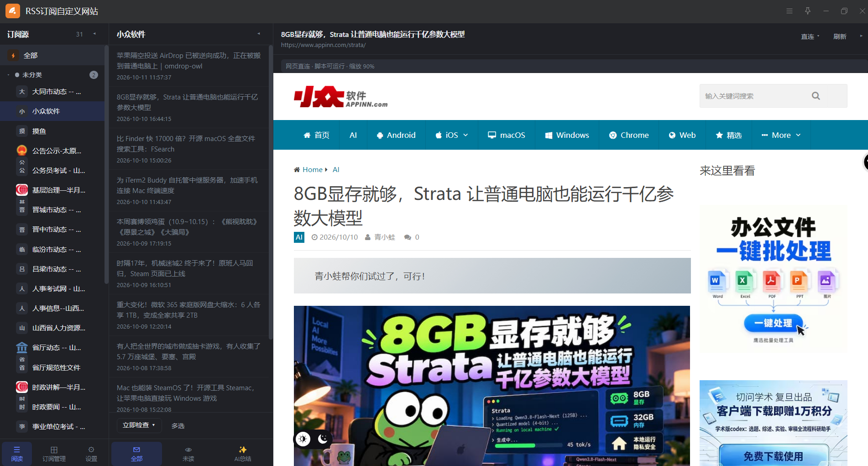Open the hamburger menu icon in title bar

pos(790,11)
